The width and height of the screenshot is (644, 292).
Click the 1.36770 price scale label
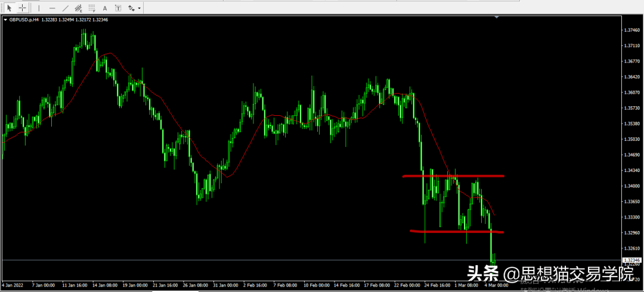pos(631,62)
